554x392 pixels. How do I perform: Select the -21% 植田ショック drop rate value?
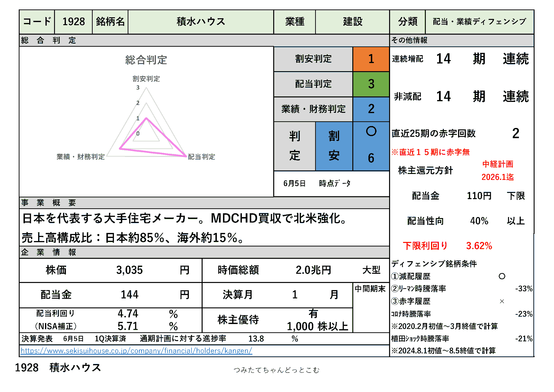[524, 339]
